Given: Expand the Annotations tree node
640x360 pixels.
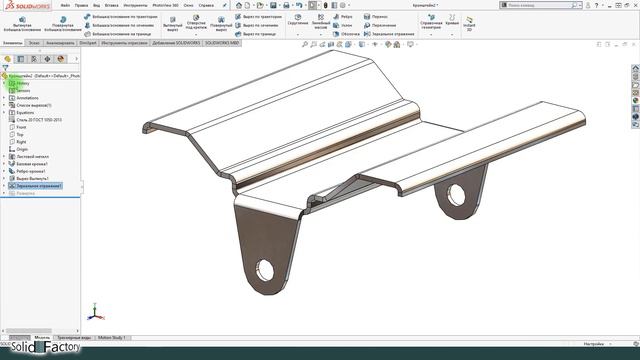Looking at the screenshot, I should coord(4,98).
